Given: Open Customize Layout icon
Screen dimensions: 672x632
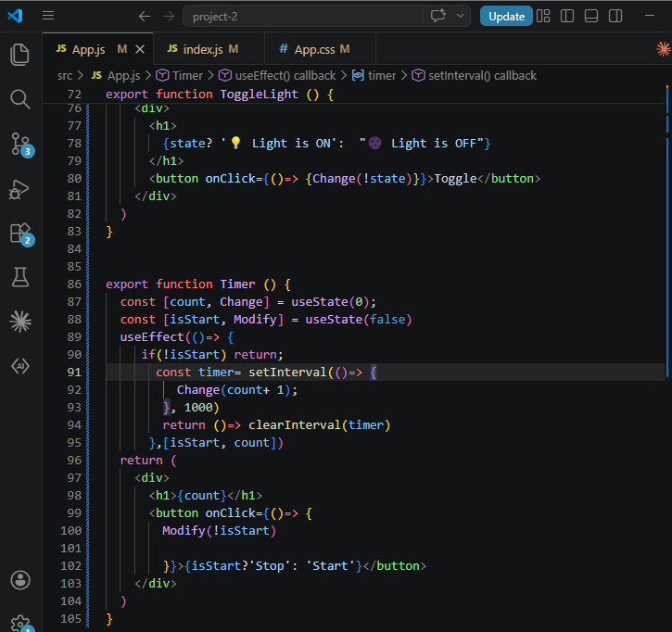Looking at the screenshot, I should click(x=543, y=17).
